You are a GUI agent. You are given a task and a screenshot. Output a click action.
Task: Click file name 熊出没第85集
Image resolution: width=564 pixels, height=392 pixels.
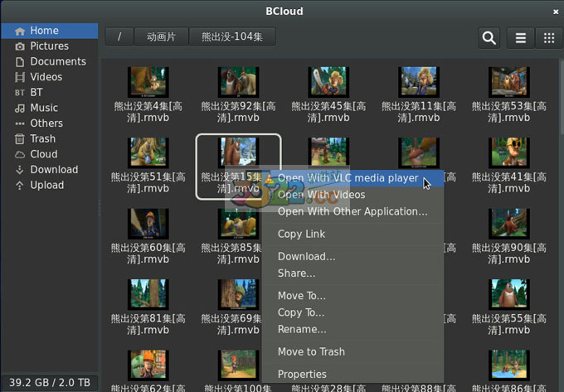coord(231,254)
